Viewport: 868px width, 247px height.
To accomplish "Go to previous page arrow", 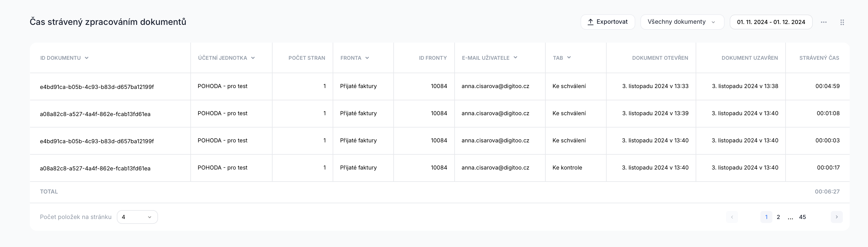I will click(x=732, y=217).
